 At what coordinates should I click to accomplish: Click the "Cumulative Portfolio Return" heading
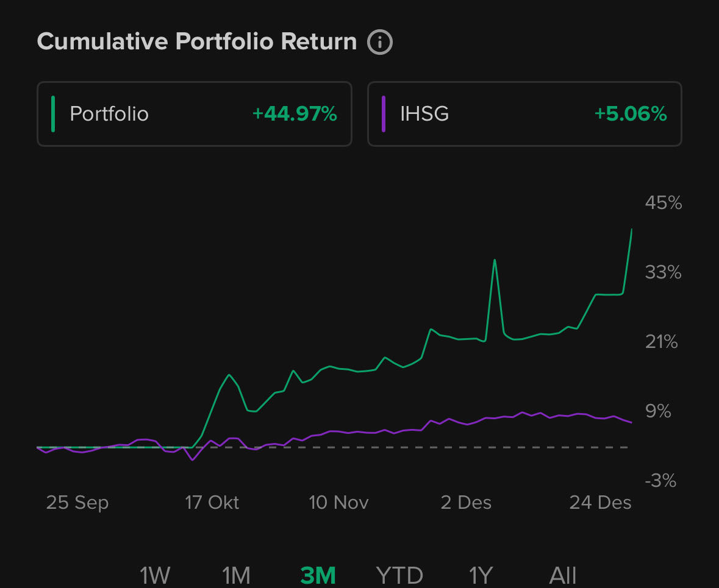tap(197, 42)
